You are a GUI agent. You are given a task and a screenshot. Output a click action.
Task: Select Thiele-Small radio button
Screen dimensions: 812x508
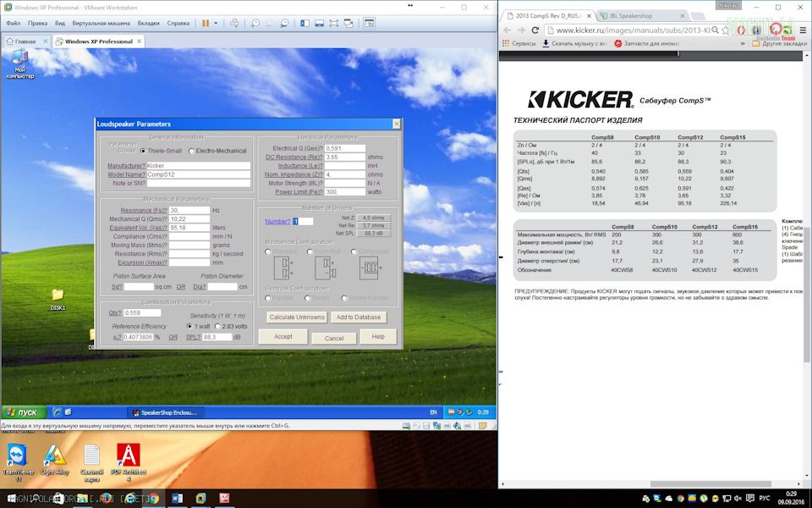pyautogui.click(x=143, y=151)
